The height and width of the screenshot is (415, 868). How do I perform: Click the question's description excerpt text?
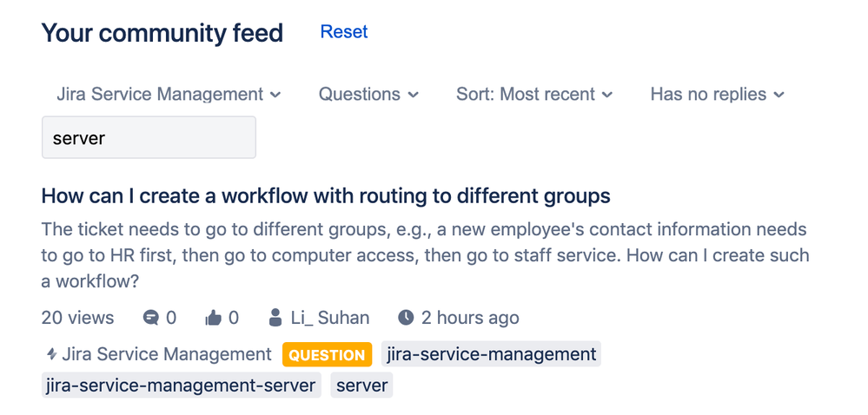coord(425,255)
